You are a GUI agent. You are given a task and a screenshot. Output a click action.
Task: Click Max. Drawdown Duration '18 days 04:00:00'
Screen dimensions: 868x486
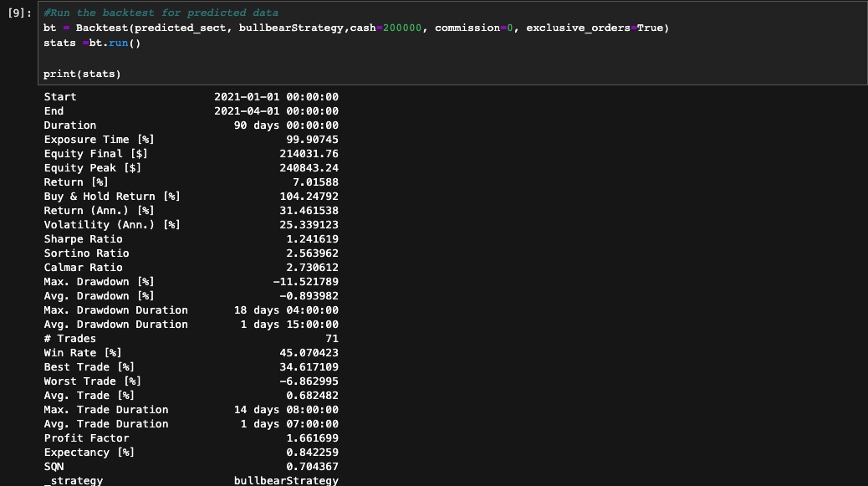tap(286, 310)
